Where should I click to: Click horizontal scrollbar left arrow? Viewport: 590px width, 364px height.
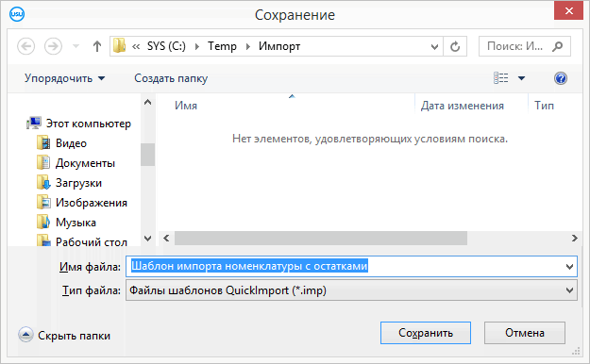(166, 239)
